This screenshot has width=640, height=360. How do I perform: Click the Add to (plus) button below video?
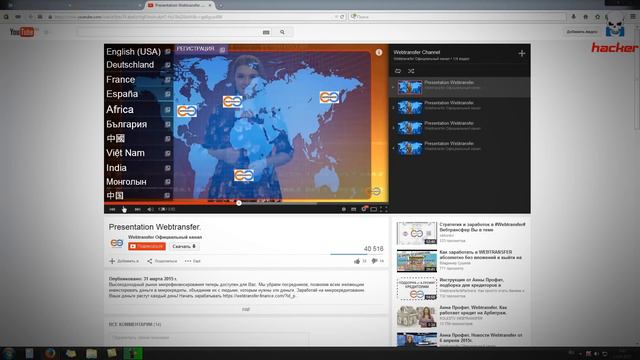124,261
